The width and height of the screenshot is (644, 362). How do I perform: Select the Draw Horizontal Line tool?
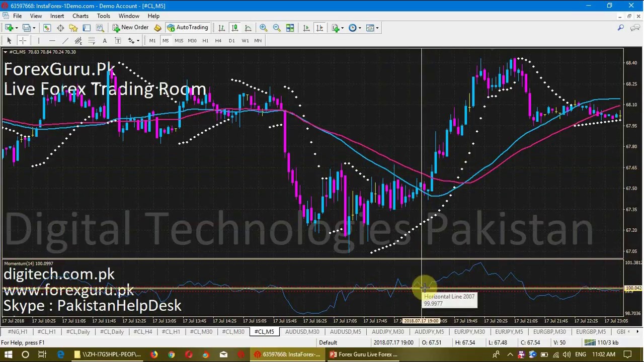(52, 40)
